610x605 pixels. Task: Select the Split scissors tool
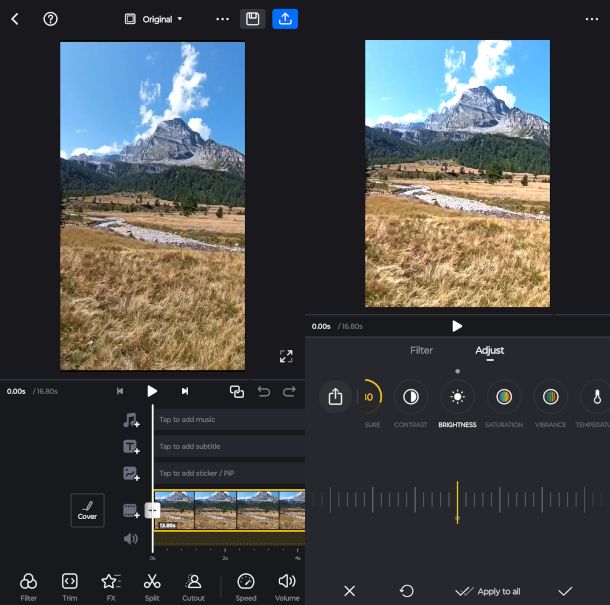(152, 587)
